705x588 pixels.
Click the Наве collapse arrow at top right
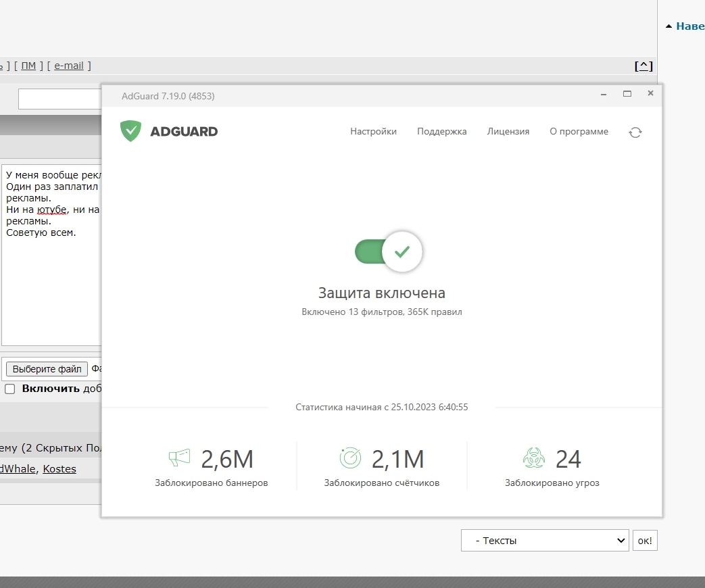point(668,26)
